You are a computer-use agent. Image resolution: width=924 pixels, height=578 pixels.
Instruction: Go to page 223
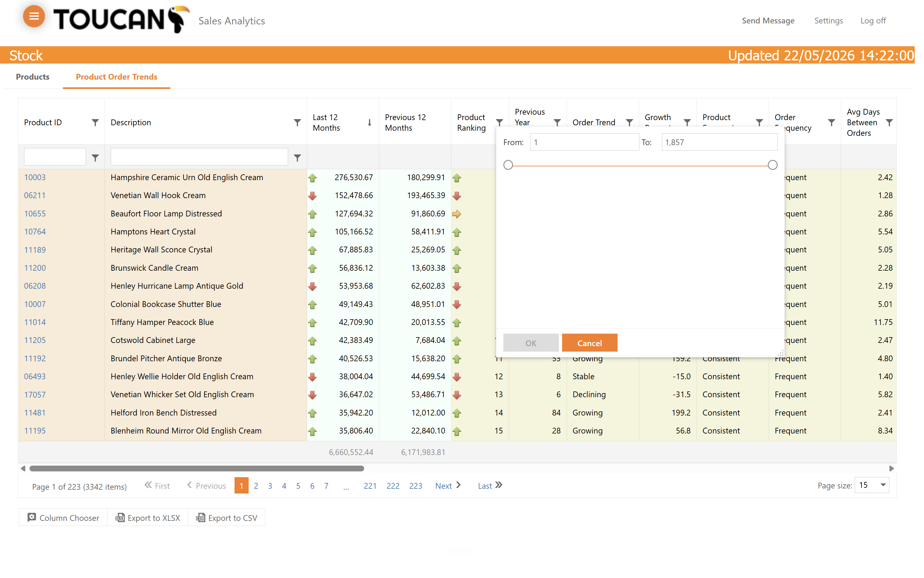pos(415,486)
